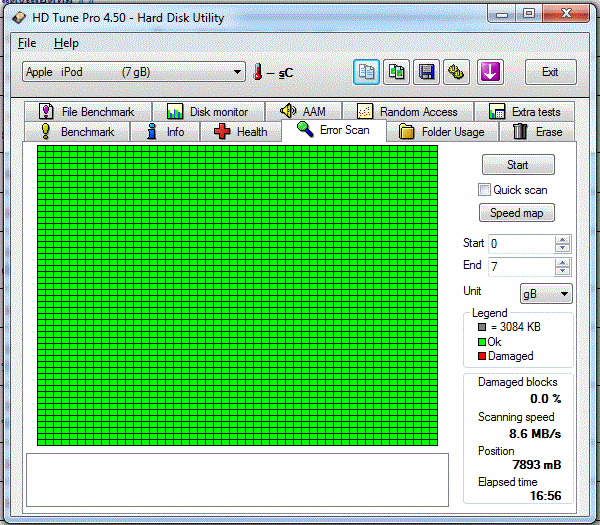The height and width of the screenshot is (525, 600).
Task: Click the floppy disk save icon
Action: [x=427, y=72]
